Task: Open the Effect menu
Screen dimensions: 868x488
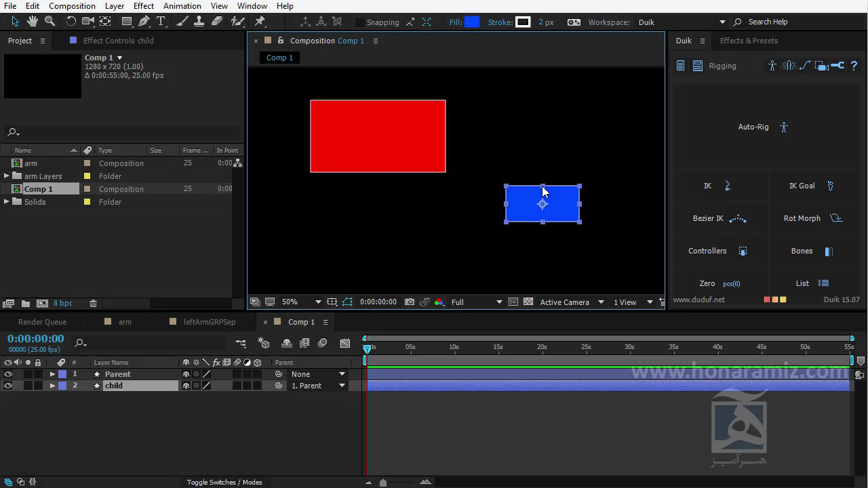Action: (x=144, y=6)
